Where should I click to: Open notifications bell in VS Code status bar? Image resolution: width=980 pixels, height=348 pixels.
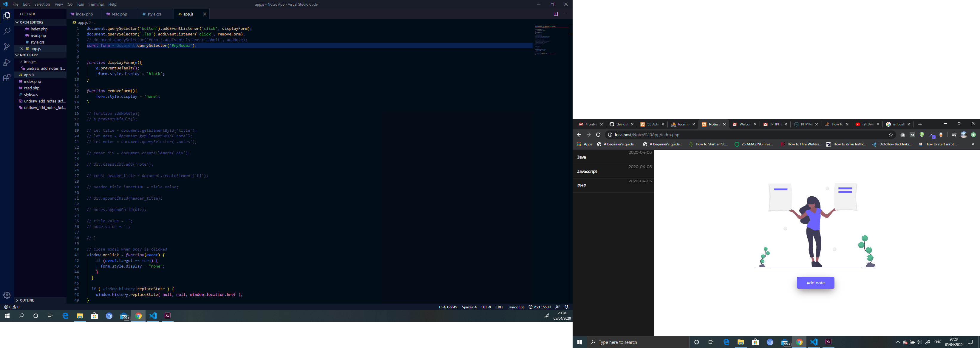click(x=566, y=307)
